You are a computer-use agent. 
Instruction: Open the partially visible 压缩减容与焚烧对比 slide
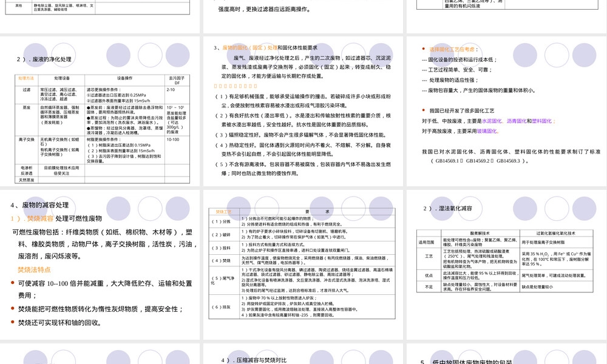coord(303,354)
